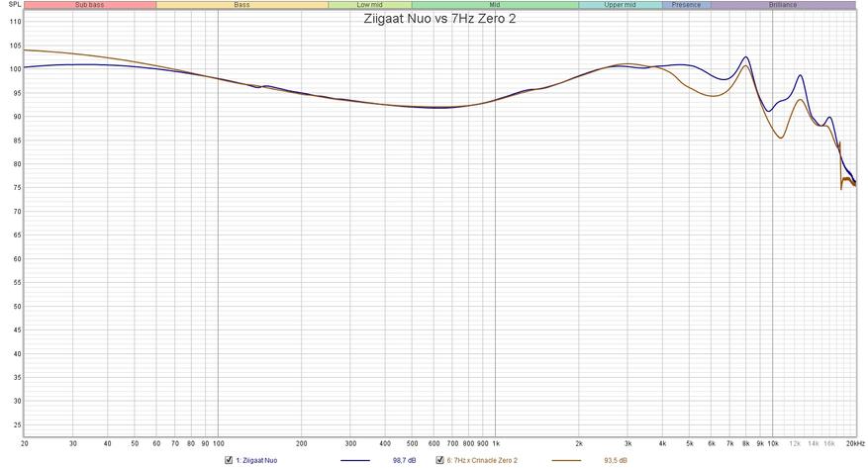Click the 500 label on the frequency axis
Screen dimensions: 868x468
coord(412,443)
